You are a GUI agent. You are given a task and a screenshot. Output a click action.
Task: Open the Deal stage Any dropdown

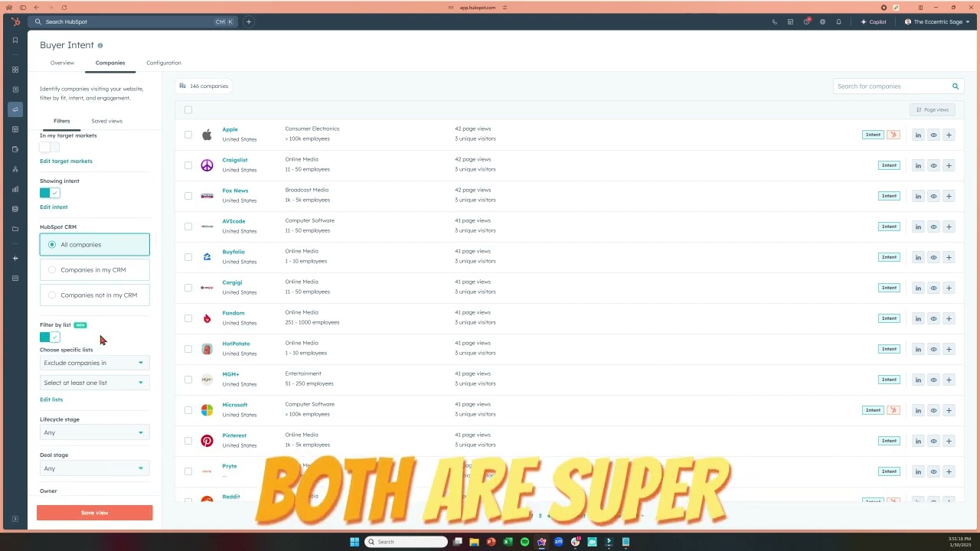94,468
